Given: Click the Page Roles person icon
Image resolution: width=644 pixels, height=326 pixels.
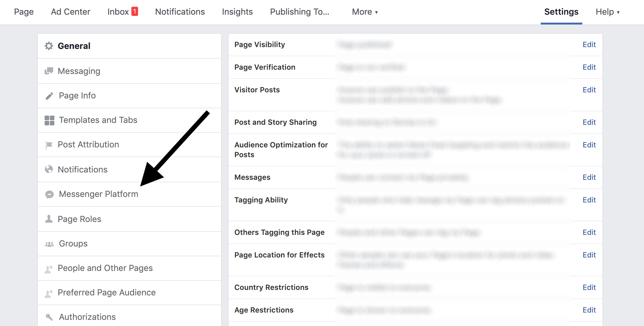Looking at the screenshot, I should click(x=49, y=219).
